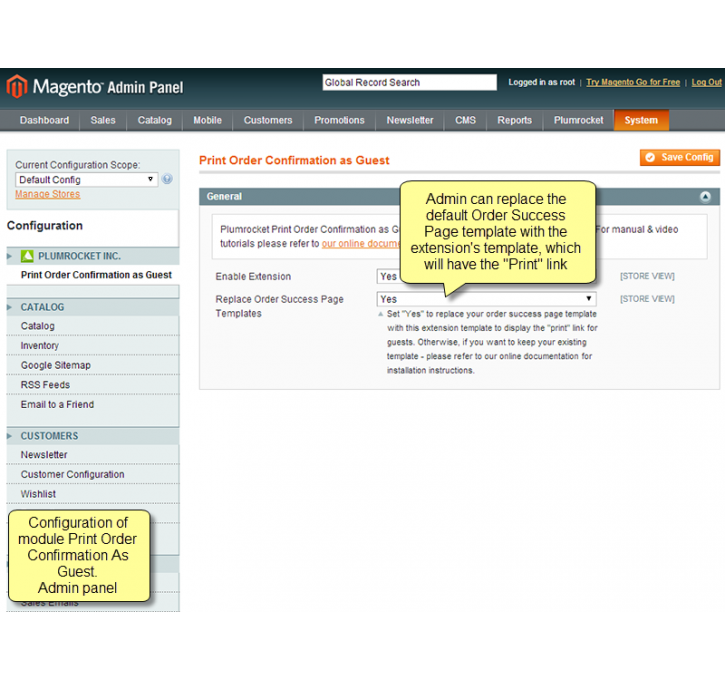
Task: Click the PLUMROCKET INC. section heading
Action: (x=80, y=256)
